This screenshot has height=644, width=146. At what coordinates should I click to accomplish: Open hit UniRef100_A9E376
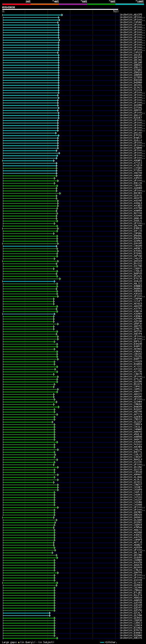click(131, 638)
